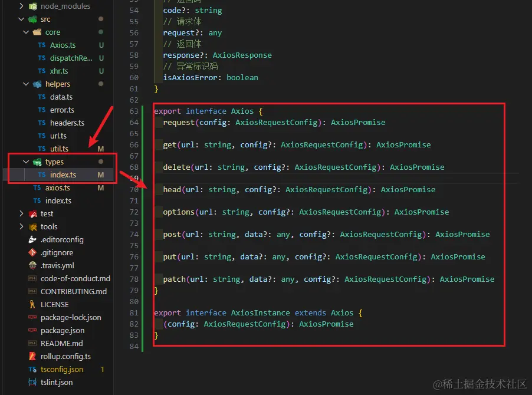
Task: Click AxiosResponse type on line 58
Action: point(242,55)
